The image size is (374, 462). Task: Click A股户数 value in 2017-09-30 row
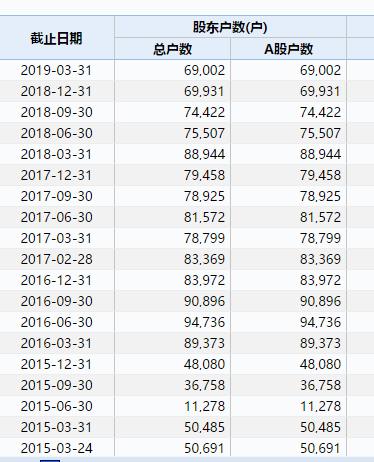point(320,196)
